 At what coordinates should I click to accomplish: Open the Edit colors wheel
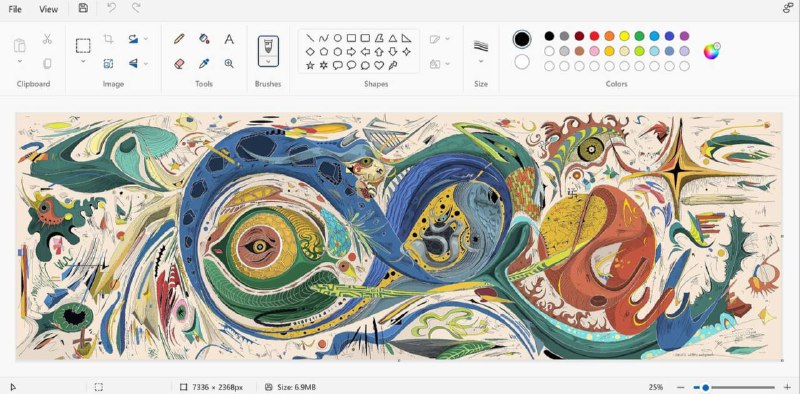[711, 51]
